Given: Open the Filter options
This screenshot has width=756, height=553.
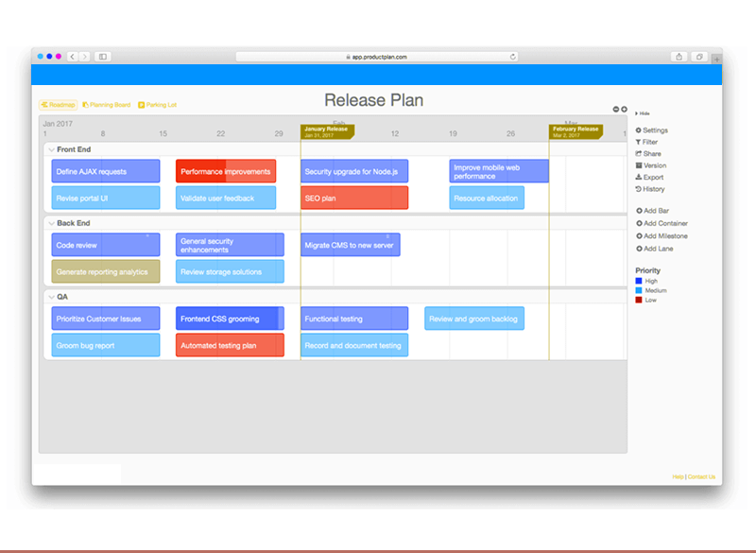Looking at the screenshot, I should pos(649,142).
